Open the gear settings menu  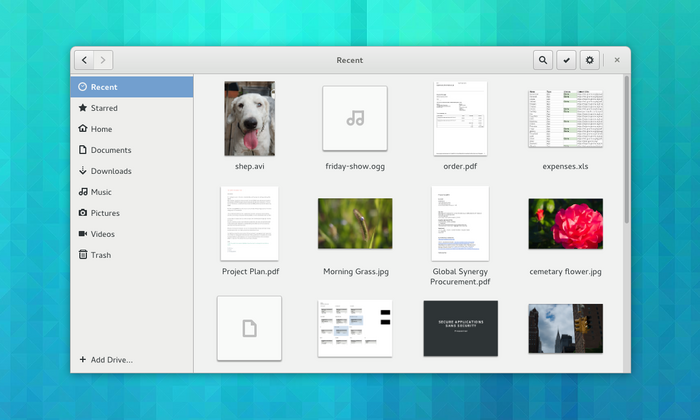tap(590, 60)
